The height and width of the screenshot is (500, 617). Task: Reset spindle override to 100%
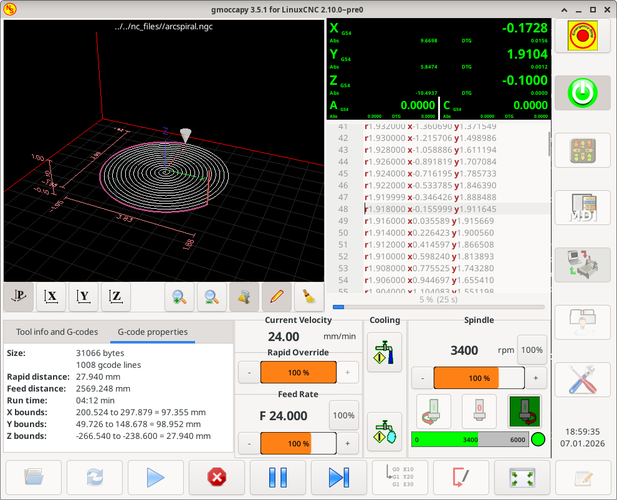[x=531, y=350]
